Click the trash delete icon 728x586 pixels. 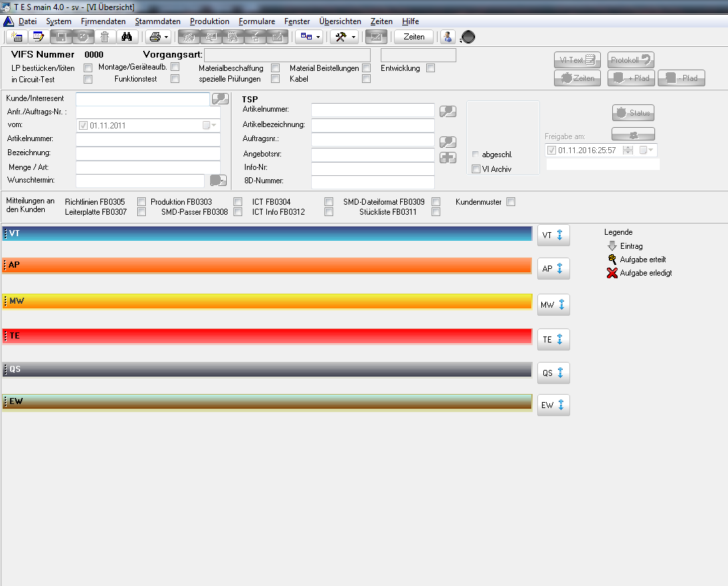[x=104, y=37]
